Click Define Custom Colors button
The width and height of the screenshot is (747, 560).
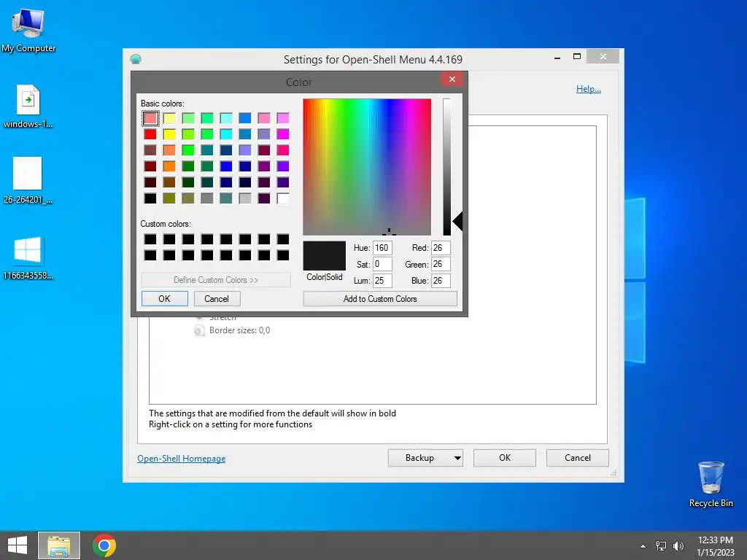216,280
